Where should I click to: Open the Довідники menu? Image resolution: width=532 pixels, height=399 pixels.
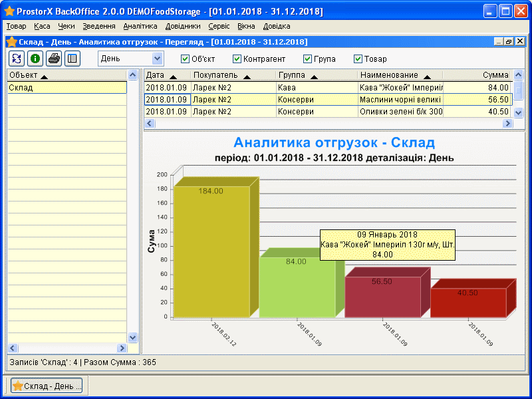click(x=182, y=26)
